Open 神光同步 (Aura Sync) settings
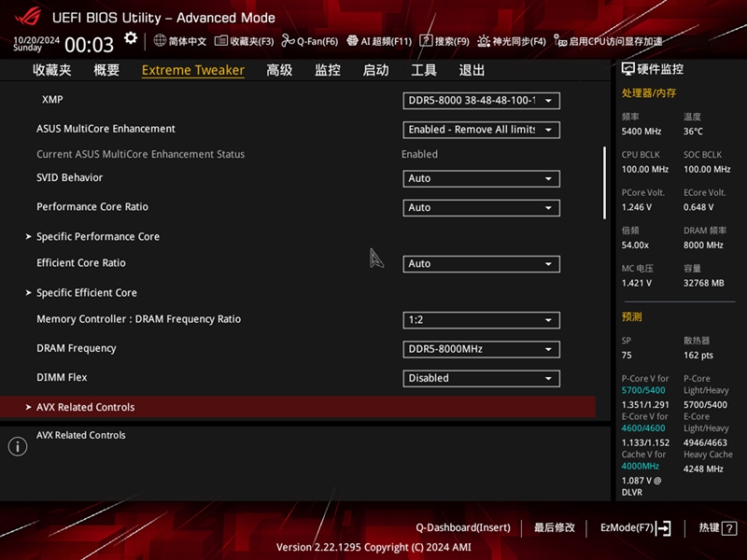 click(x=511, y=41)
